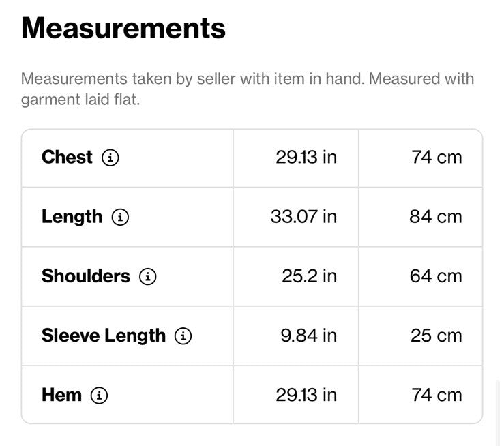Click the 29.13 in Hem value
Screen dimensions: 504x446
coord(306,396)
